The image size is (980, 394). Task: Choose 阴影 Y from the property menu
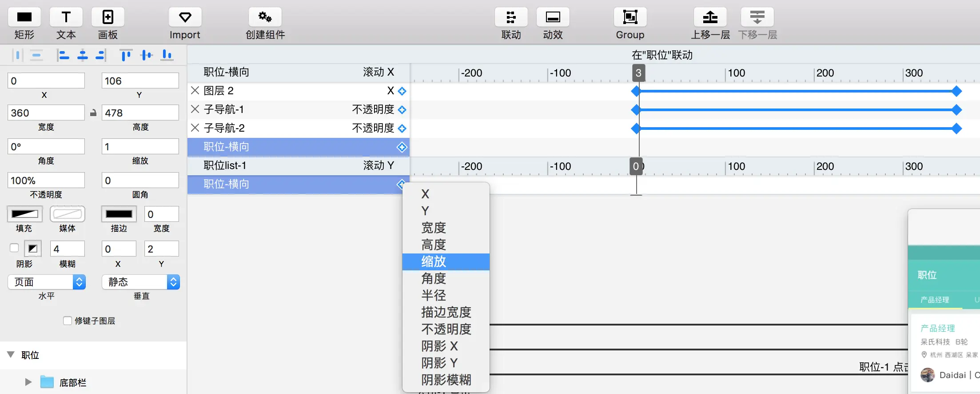pos(446,363)
